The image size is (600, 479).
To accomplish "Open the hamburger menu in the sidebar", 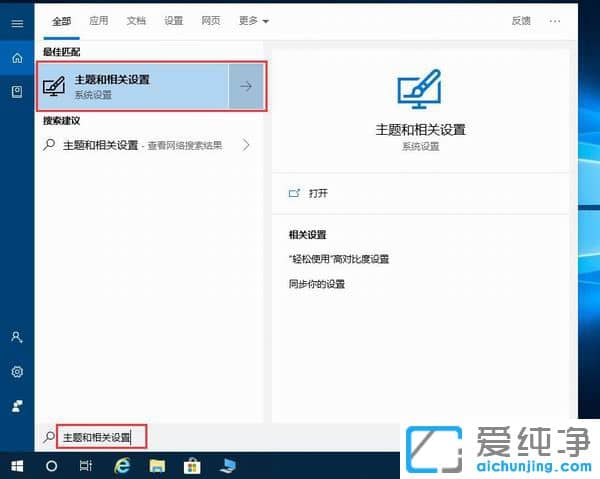I will tap(16, 22).
